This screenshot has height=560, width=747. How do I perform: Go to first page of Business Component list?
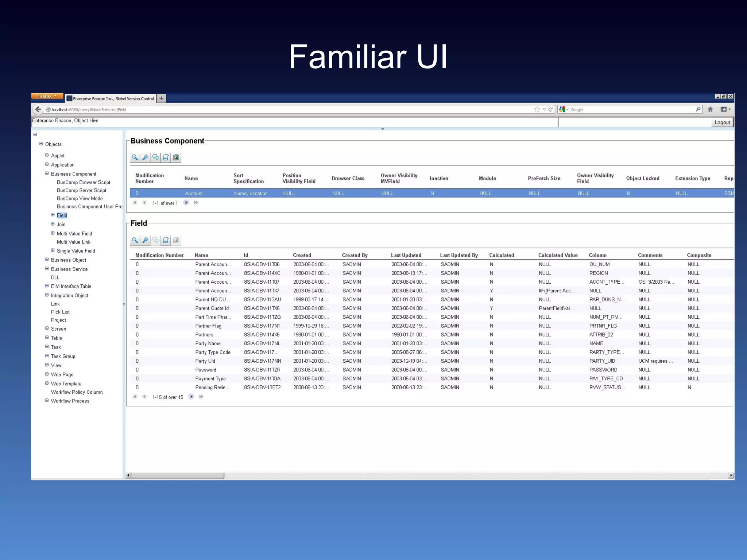click(x=135, y=203)
